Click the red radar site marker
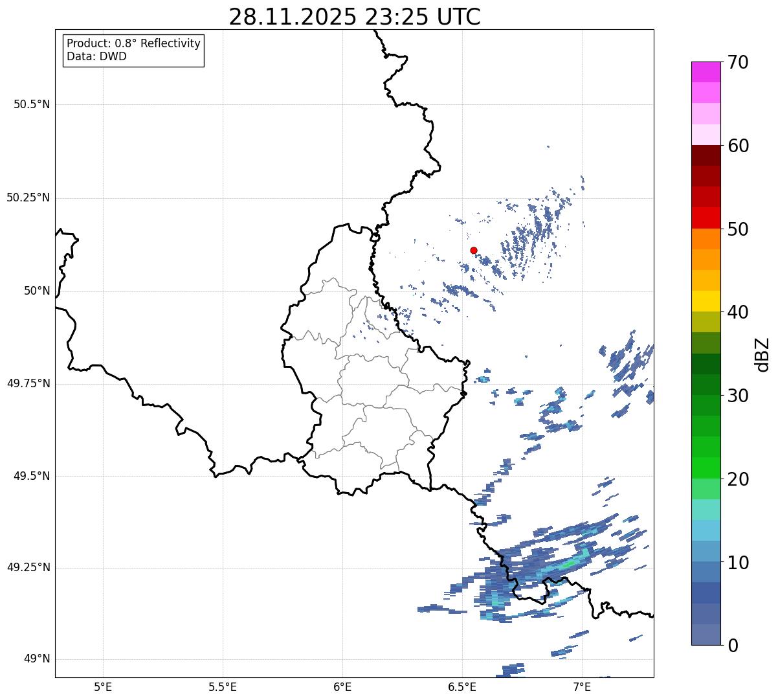778x700 pixels. 474,250
